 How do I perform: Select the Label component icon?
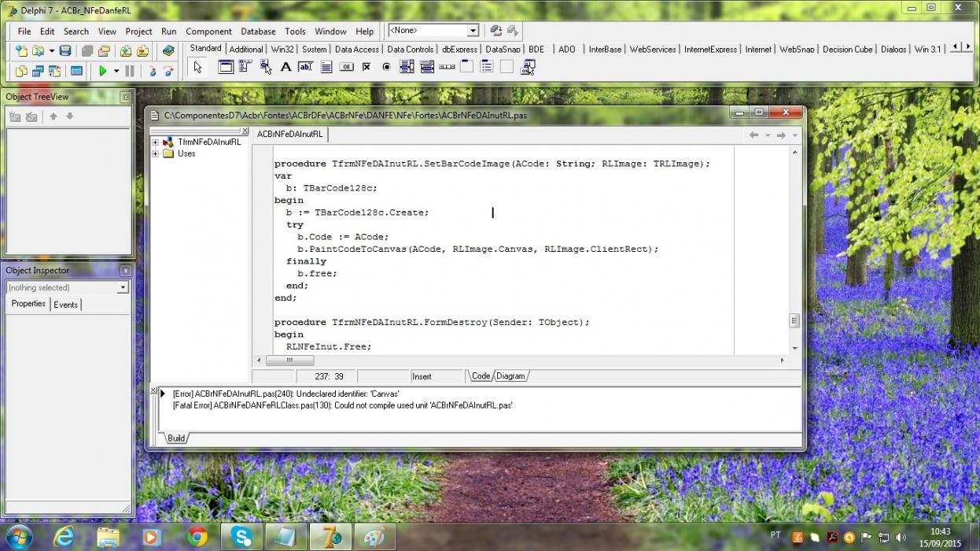point(286,67)
